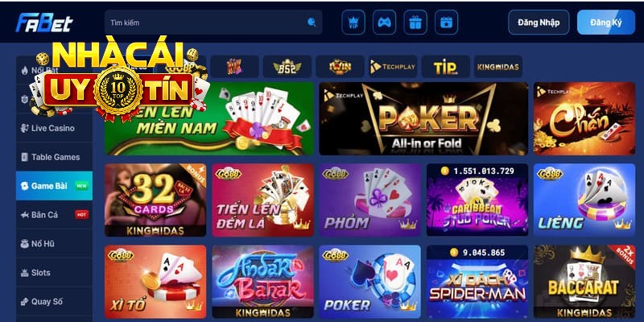The height and width of the screenshot is (322, 644).
Task: Open the calendar event icon
Action: point(446,23)
